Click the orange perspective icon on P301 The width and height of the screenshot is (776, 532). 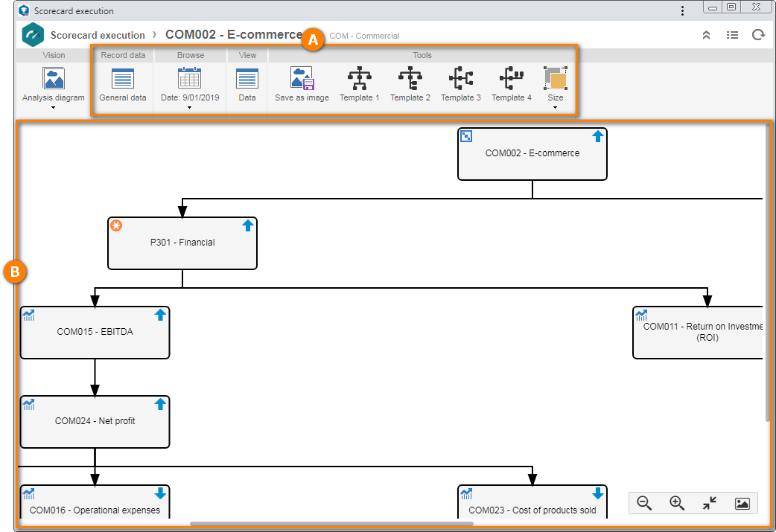pos(116,225)
